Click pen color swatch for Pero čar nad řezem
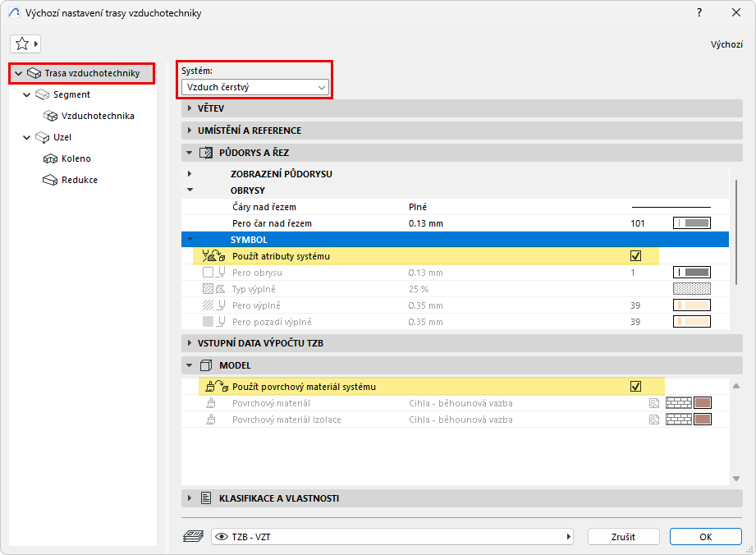Viewport: 756px width, 555px height. click(692, 223)
